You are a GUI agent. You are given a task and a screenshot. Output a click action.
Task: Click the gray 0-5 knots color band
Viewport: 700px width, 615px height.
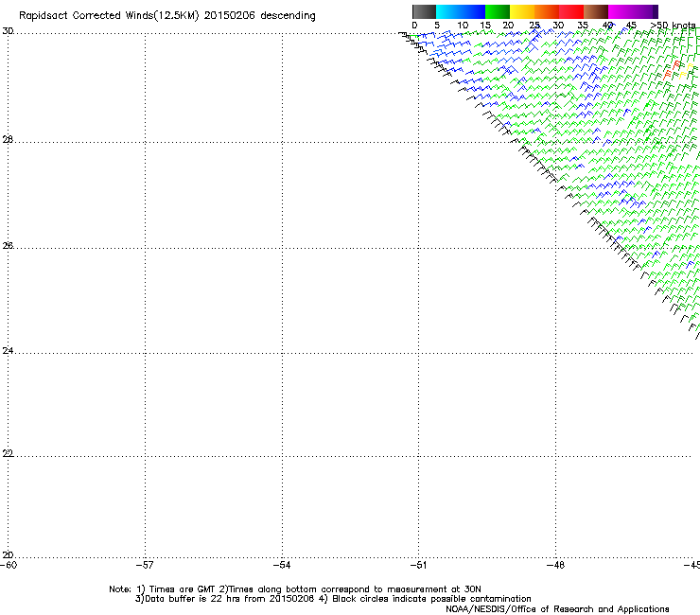424,11
